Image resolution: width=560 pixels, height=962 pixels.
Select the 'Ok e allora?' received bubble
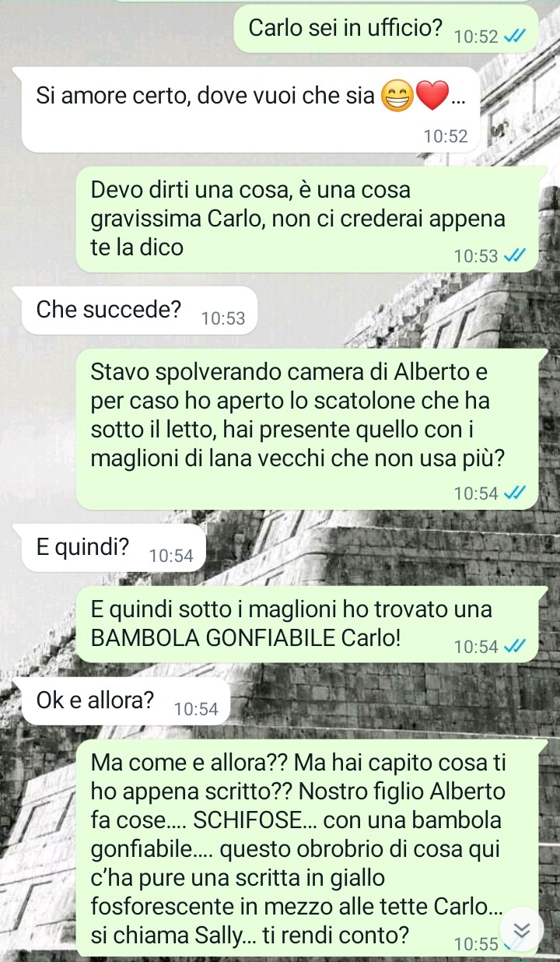point(126,700)
